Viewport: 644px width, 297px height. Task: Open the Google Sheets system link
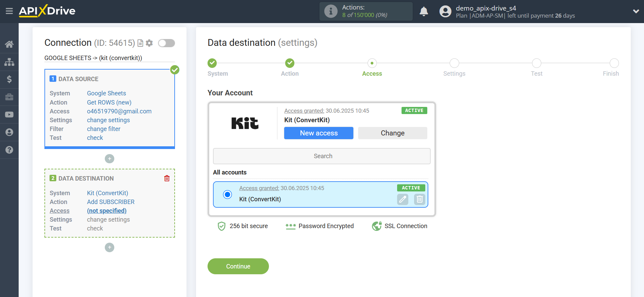(x=106, y=93)
